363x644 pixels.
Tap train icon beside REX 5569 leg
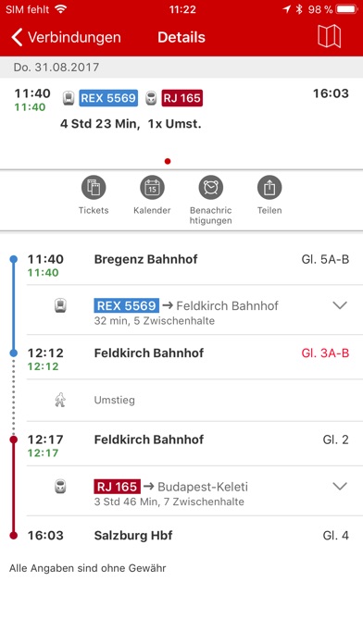[x=60, y=305]
